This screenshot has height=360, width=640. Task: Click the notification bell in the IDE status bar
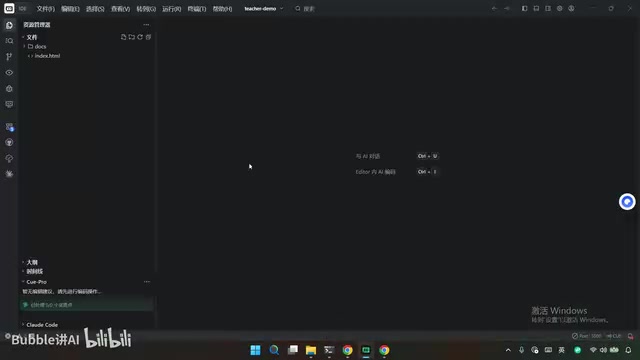630,336
